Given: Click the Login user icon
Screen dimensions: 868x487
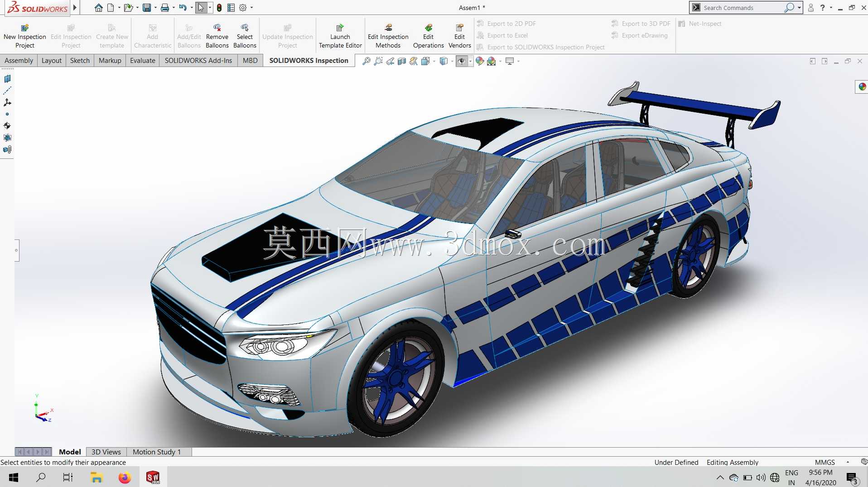Looking at the screenshot, I should pos(811,8).
